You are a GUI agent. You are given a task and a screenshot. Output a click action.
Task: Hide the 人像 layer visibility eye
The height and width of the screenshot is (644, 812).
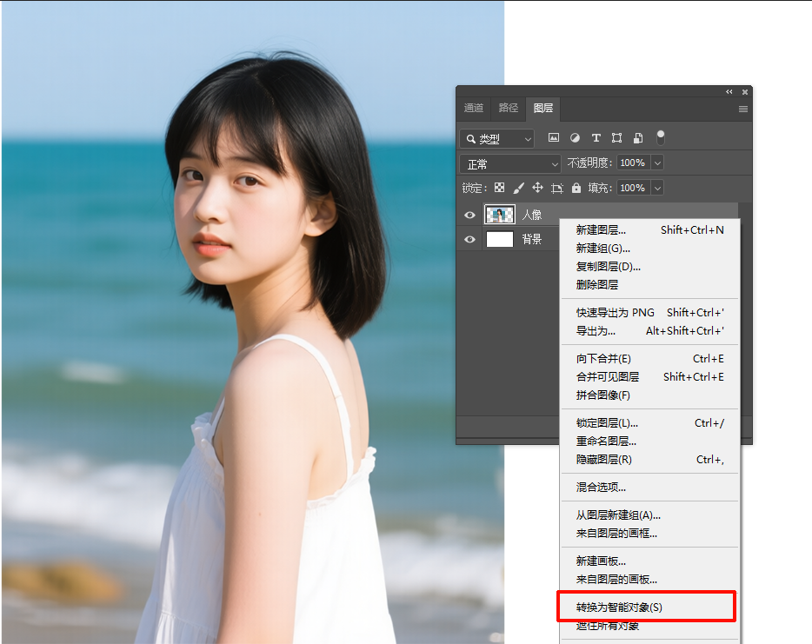[x=469, y=215]
